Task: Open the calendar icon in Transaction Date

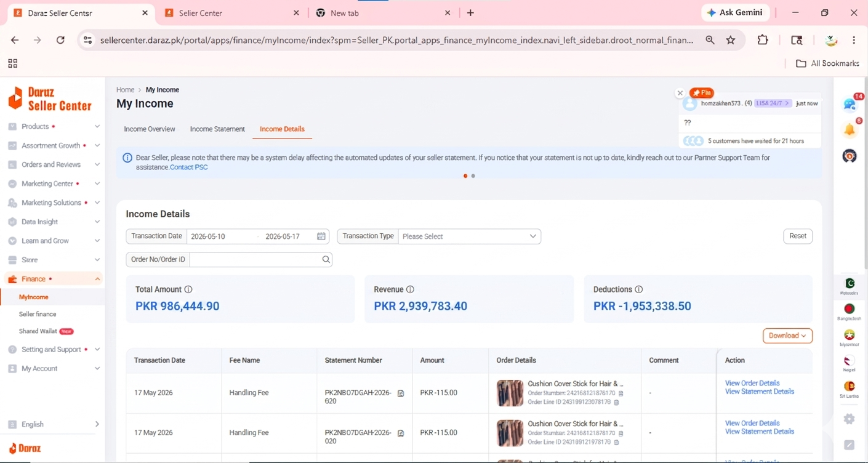Action: click(x=321, y=236)
